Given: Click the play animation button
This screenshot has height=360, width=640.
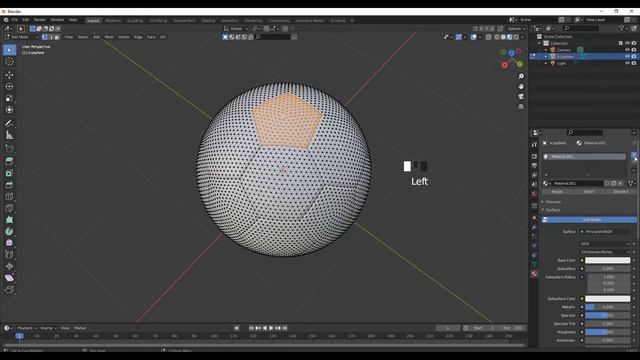Looking at the screenshot, I should pos(271,328).
